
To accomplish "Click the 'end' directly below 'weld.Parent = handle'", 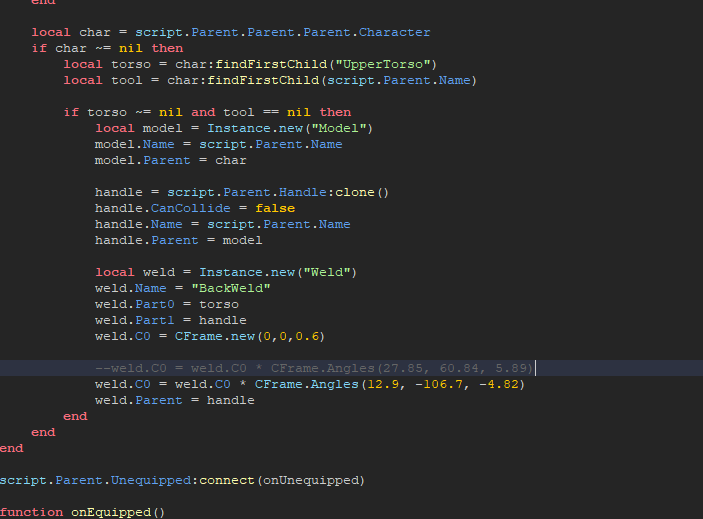I will coord(75,416).
